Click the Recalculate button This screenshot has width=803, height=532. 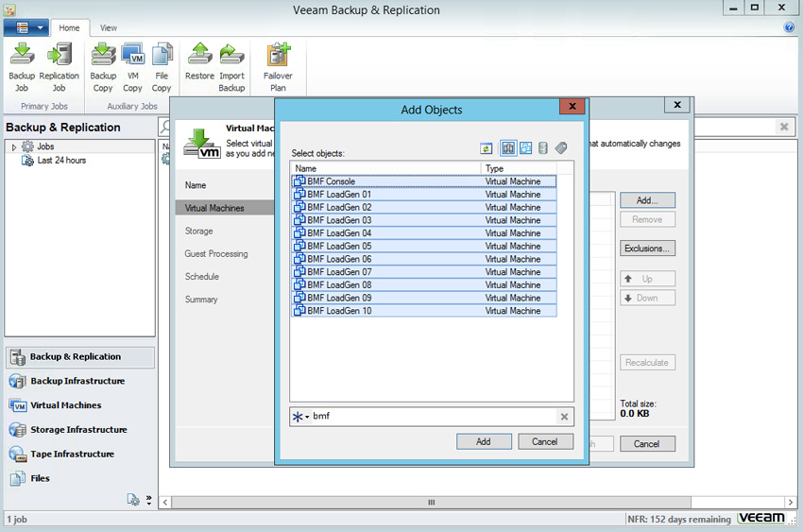tap(647, 363)
